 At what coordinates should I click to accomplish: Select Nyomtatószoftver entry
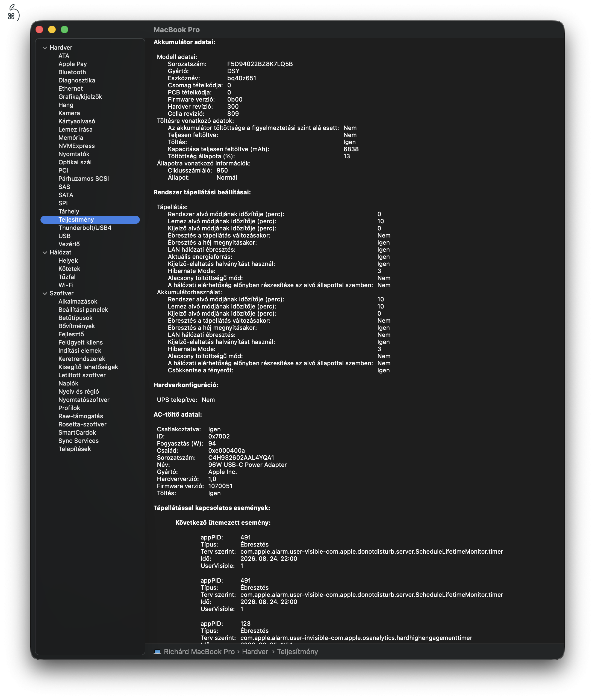(84, 400)
